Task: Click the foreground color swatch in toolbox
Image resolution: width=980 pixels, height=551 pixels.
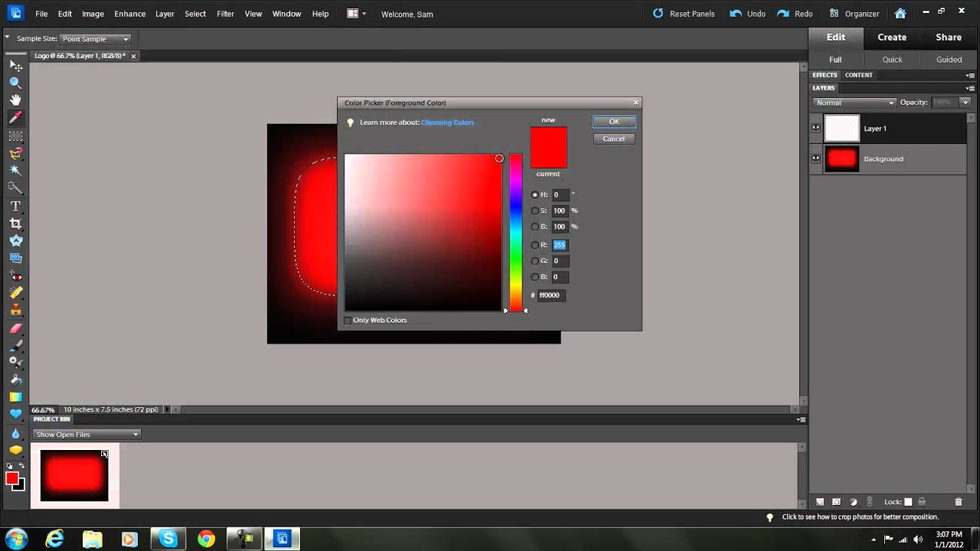Action: coord(11,479)
